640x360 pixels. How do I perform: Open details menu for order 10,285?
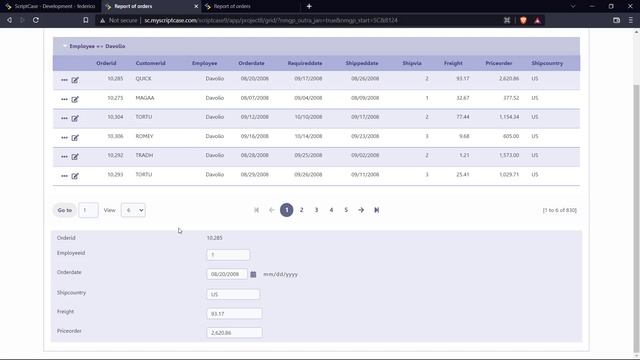(64, 80)
